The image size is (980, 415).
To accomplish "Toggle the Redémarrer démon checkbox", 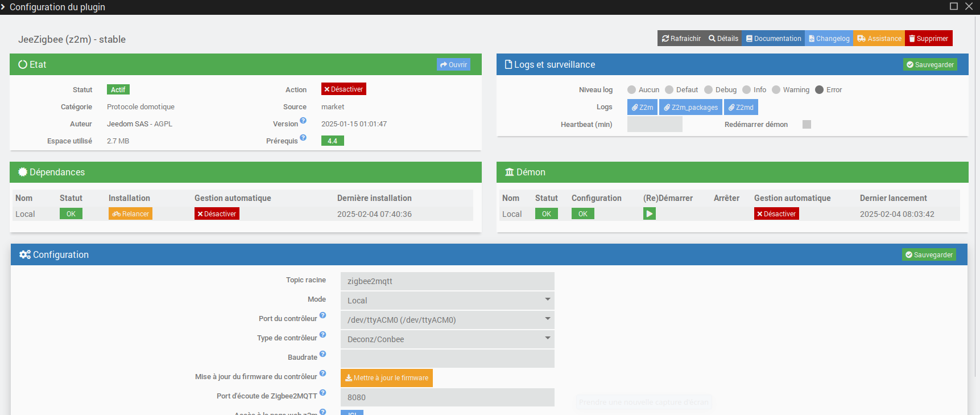I will (x=807, y=125).
